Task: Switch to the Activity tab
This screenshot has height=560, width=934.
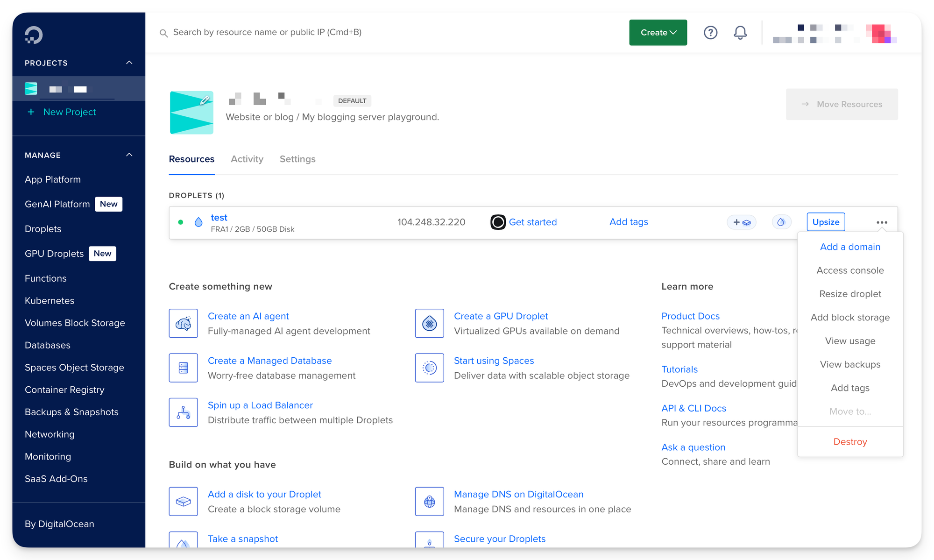Action: click(247, 159)
